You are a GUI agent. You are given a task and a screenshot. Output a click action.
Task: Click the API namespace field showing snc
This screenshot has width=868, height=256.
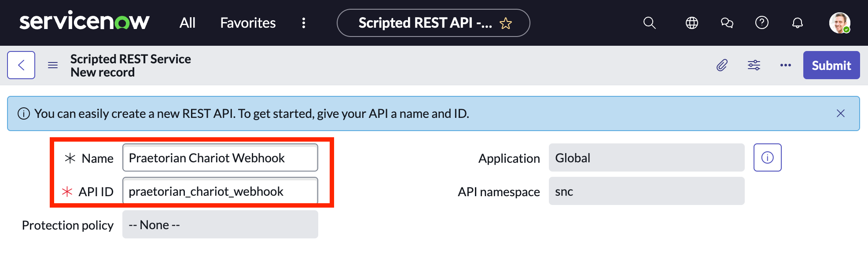coord(647,191)
